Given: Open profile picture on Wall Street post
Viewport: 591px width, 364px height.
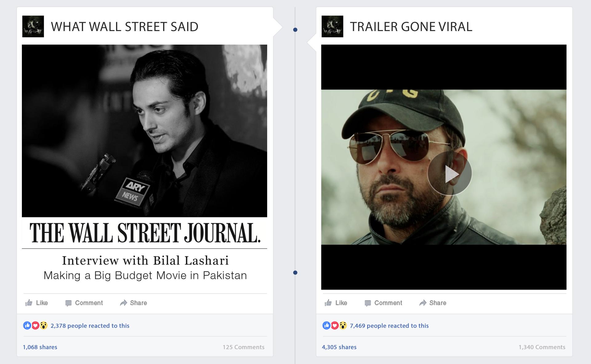Looking at the screenshot, I should click(x=33, y=26).
